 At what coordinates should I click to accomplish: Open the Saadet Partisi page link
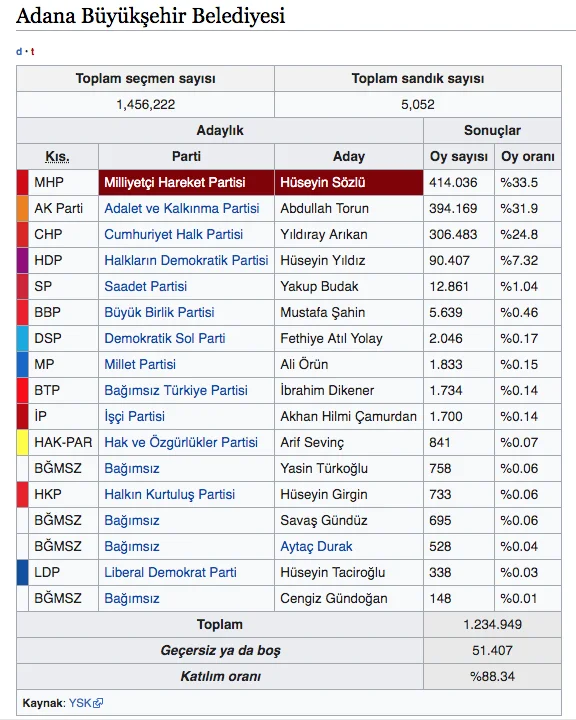pos(146,287)
